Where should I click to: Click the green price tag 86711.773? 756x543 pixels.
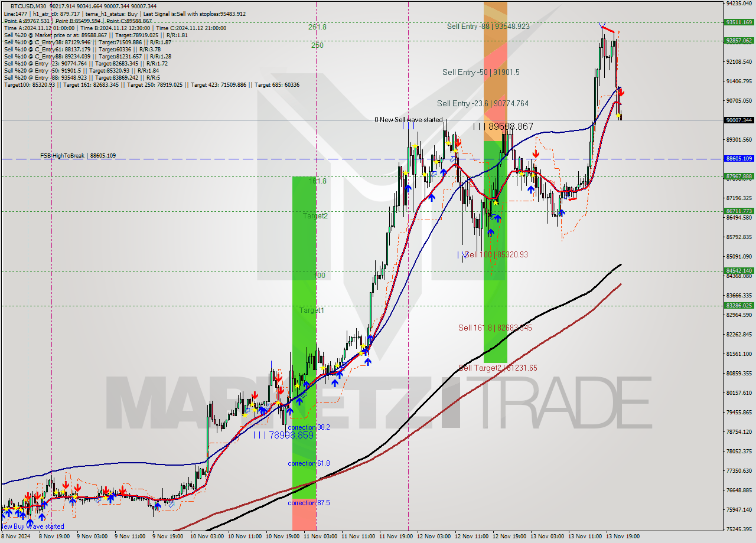(x=738, y=211)
